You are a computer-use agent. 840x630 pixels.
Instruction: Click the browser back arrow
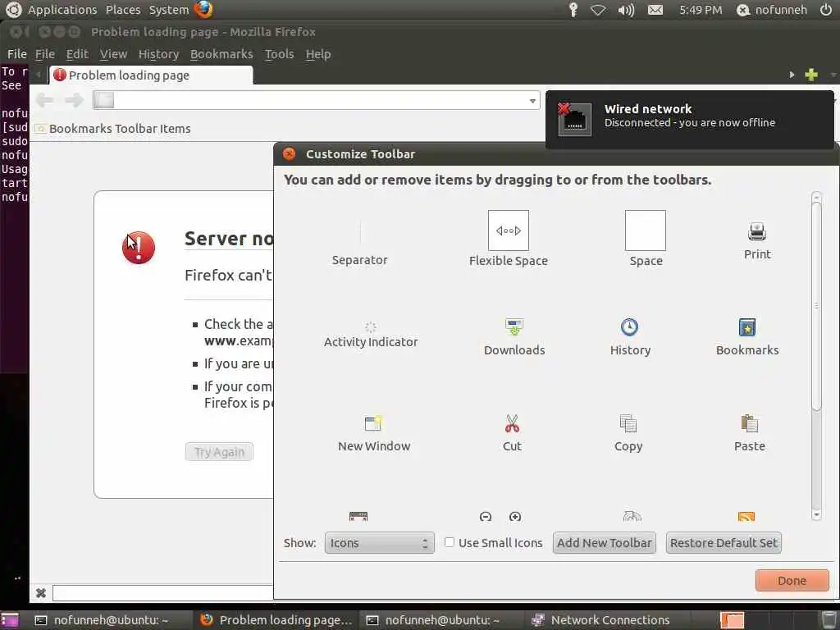[44, 99]
